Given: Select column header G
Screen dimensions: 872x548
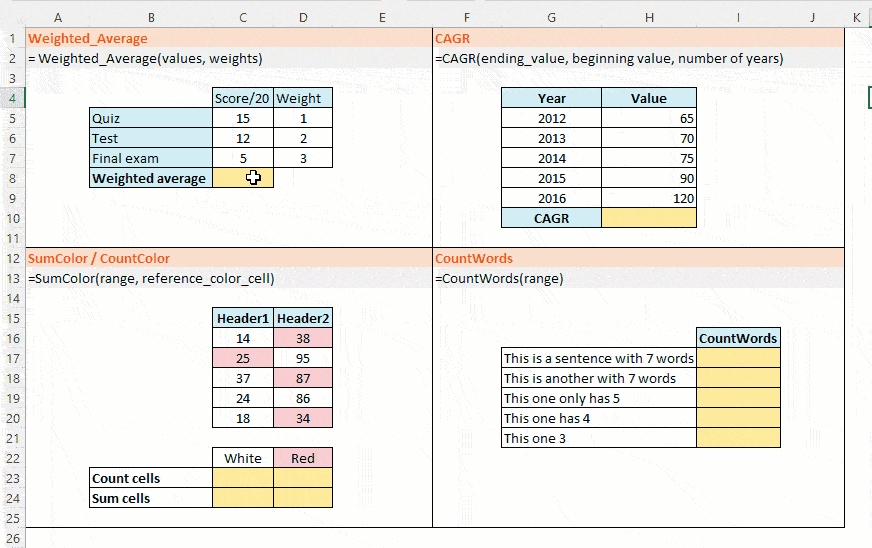Looking at the screenshot, I should pyautogui.click(x=551, y=18).
